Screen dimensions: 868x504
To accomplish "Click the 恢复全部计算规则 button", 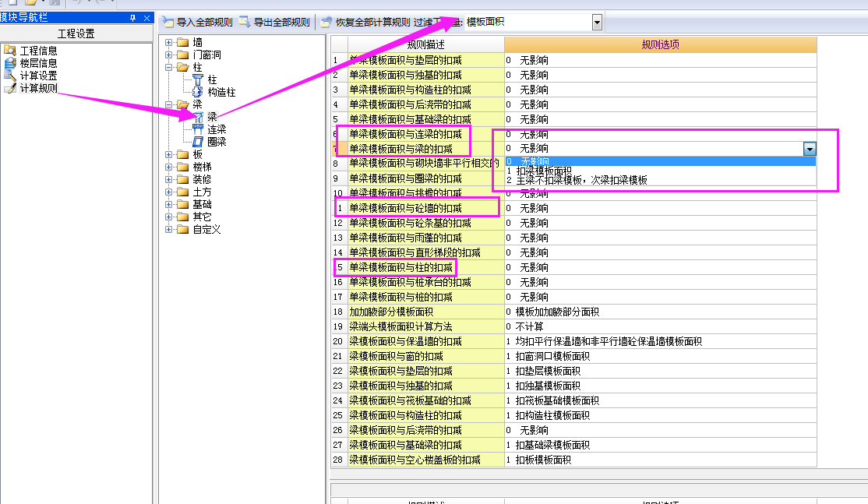I will 365,22.
